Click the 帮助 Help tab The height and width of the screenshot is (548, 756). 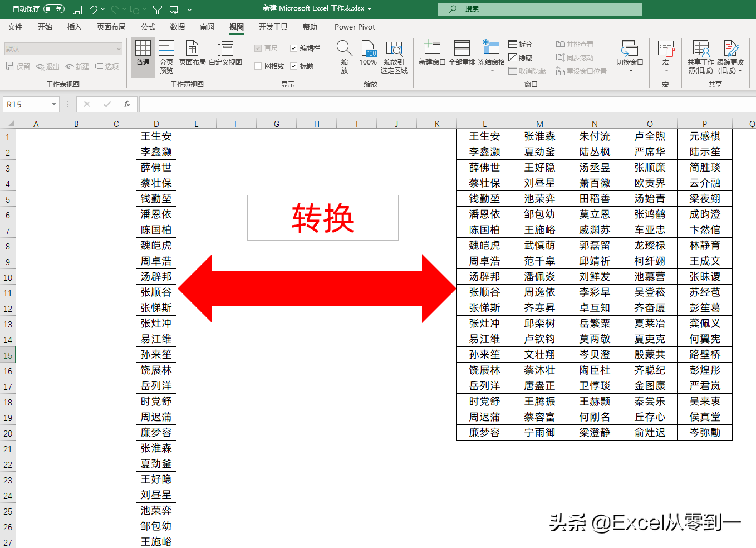[x=310, y=27]
